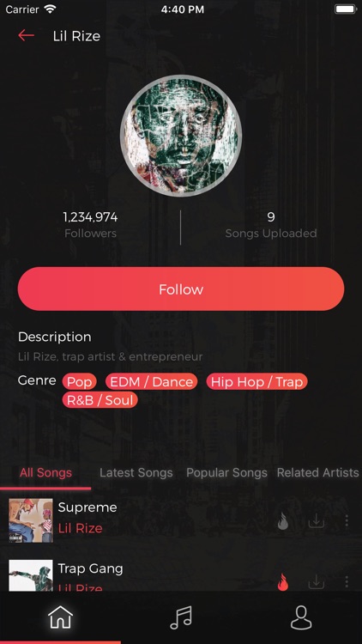Select the All Songs tab
The height and width of the screenshot is (644, 362).
pos(45,473)
